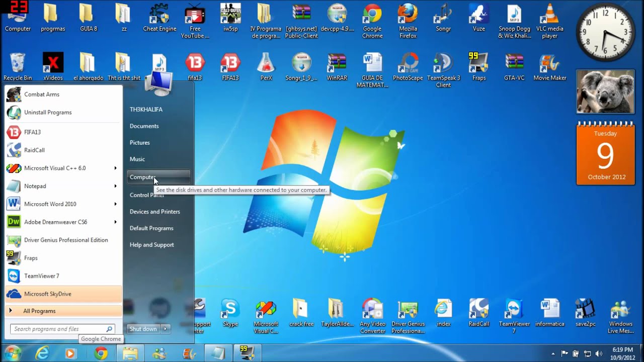Open the GUIA 8 folder
The image size is (644, 362).
[x=89, y=18]
